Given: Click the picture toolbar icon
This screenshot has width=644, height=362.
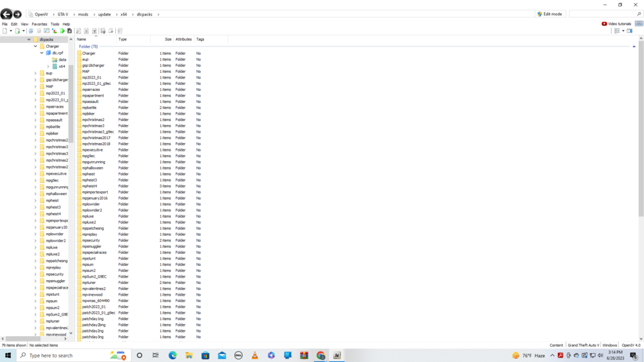Looking at the screenshot, I should (54, 31).
